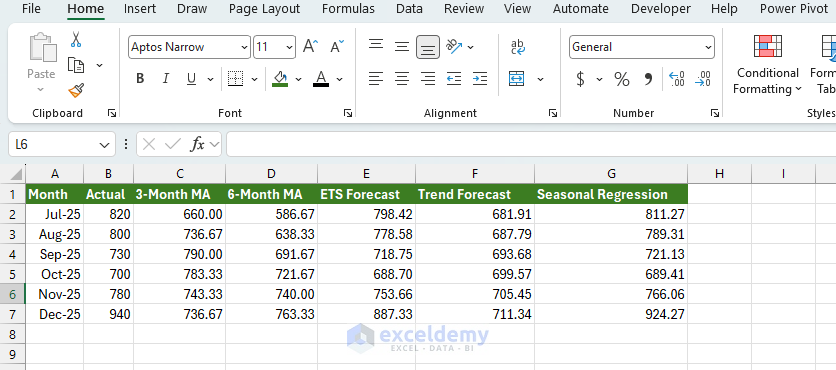Toggle Bottom Align button
The image size is (836, 370).
click(x=428, y=47)
